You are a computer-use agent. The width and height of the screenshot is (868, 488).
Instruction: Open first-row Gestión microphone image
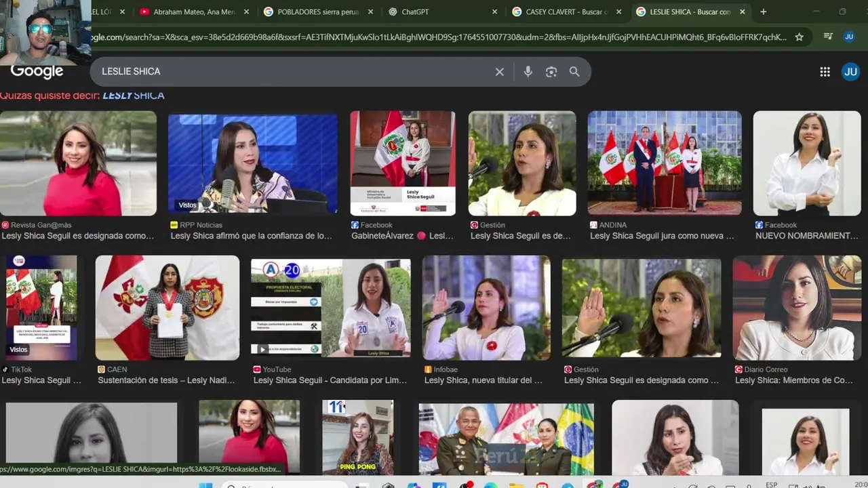522,163
